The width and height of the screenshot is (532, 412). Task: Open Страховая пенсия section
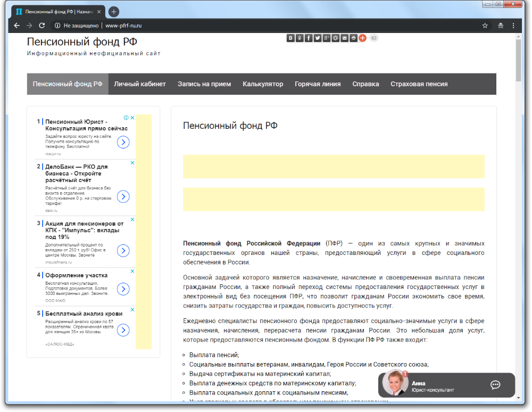[419, 84]
